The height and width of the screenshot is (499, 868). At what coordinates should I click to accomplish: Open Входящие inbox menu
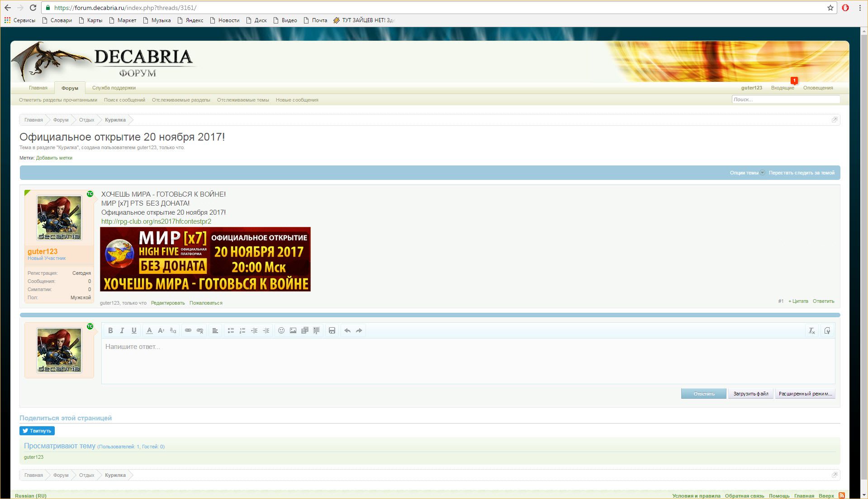(783, 88)
